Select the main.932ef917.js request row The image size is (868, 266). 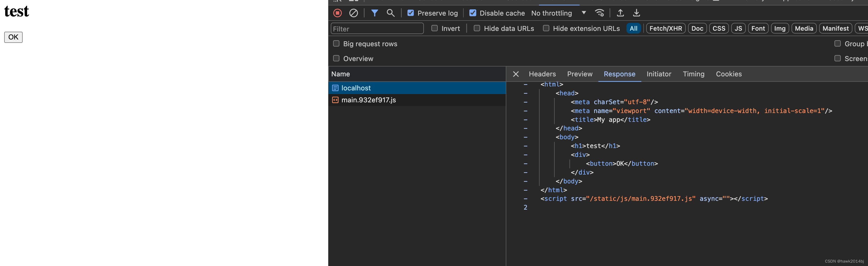click(417, 100)
